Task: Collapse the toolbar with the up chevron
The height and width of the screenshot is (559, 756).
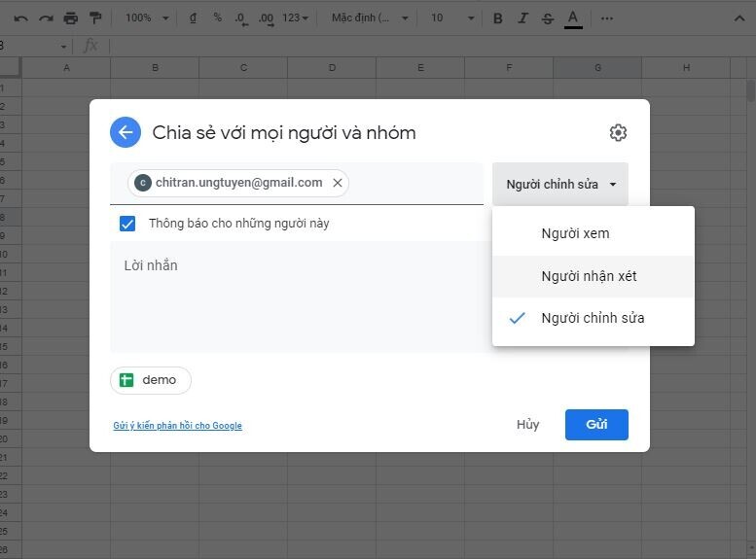Action: [739, 18]
